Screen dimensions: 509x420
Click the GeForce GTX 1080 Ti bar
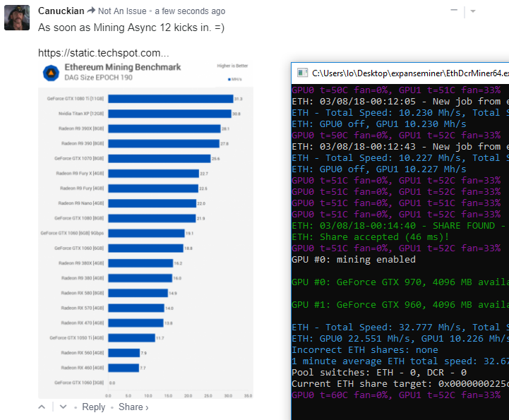(171, 99)
